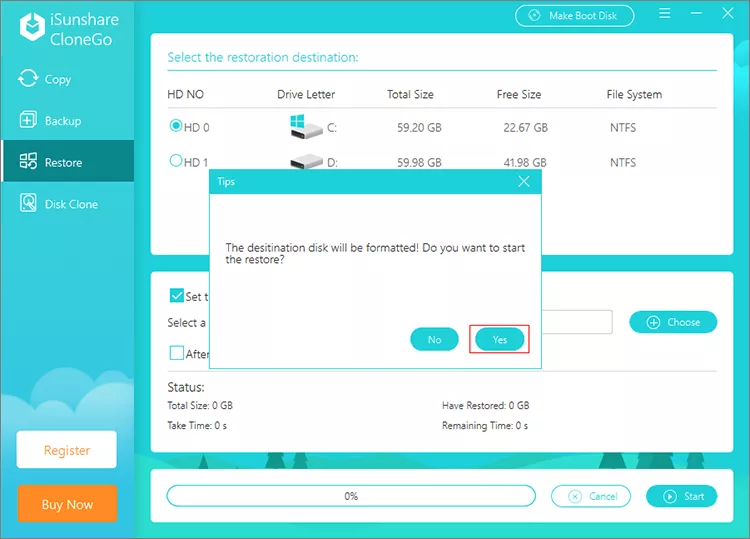Click the X icon on the Cancel button

point(575,496)
